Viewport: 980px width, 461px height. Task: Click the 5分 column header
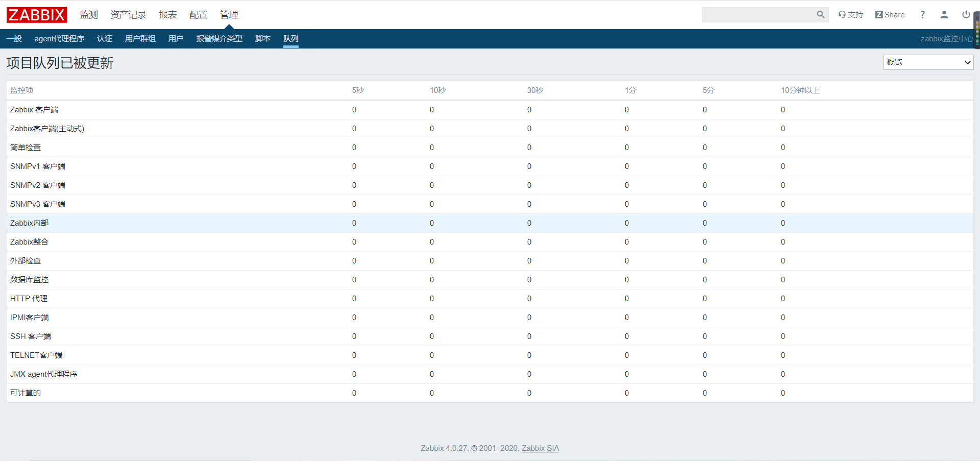[708, 90]
